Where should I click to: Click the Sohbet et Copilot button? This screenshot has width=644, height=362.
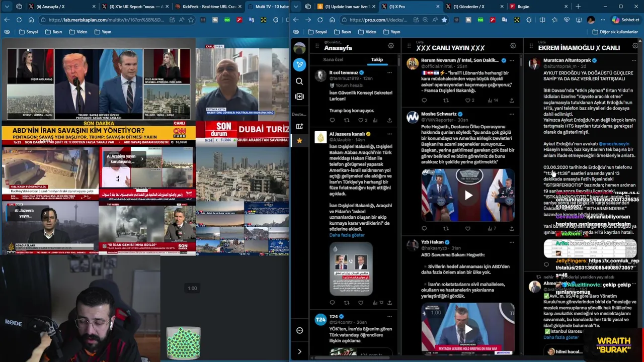coord(625,20)
